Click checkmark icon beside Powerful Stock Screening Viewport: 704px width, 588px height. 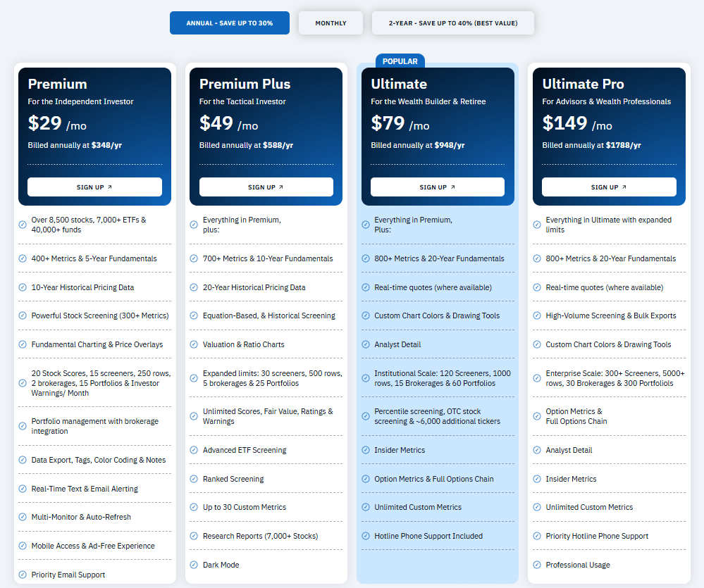point(23,315)
